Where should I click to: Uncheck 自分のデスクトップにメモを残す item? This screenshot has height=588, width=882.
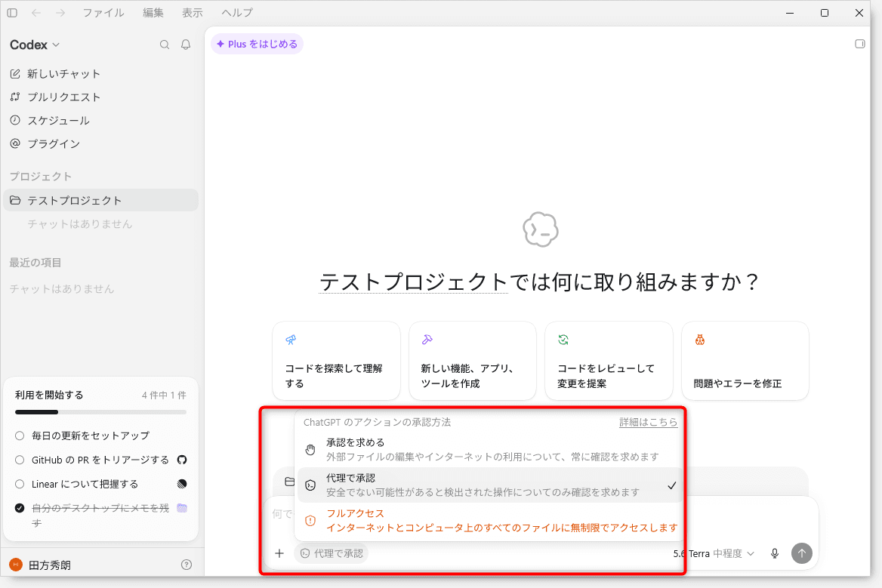[20, 508]
